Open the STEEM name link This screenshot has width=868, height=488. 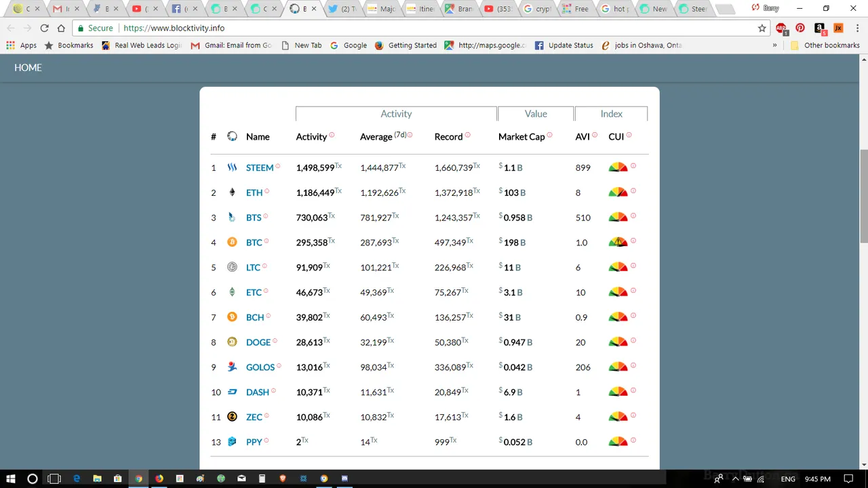[x=260, y=167]
